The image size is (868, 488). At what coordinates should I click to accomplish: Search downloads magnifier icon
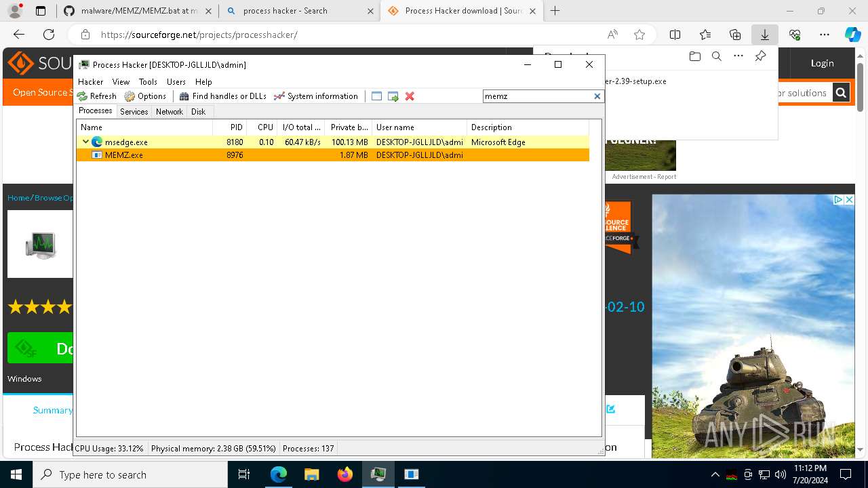[x=716, y=57]
